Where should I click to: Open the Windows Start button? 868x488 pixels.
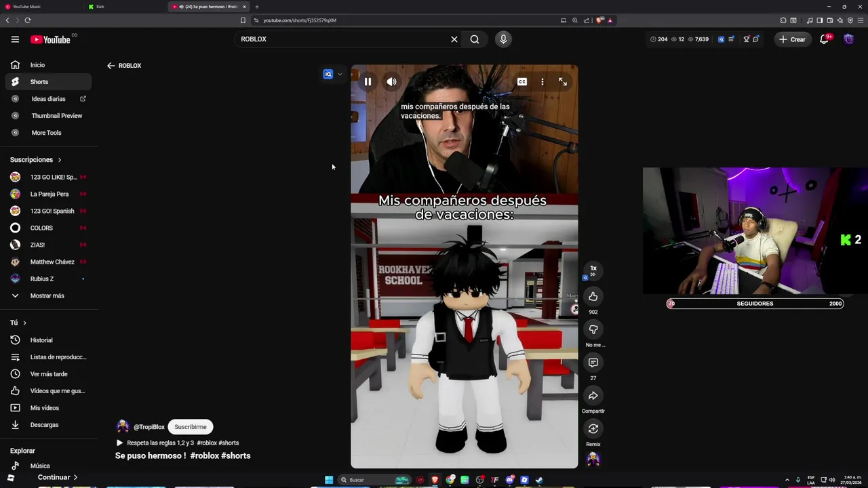tap(329, 480)
